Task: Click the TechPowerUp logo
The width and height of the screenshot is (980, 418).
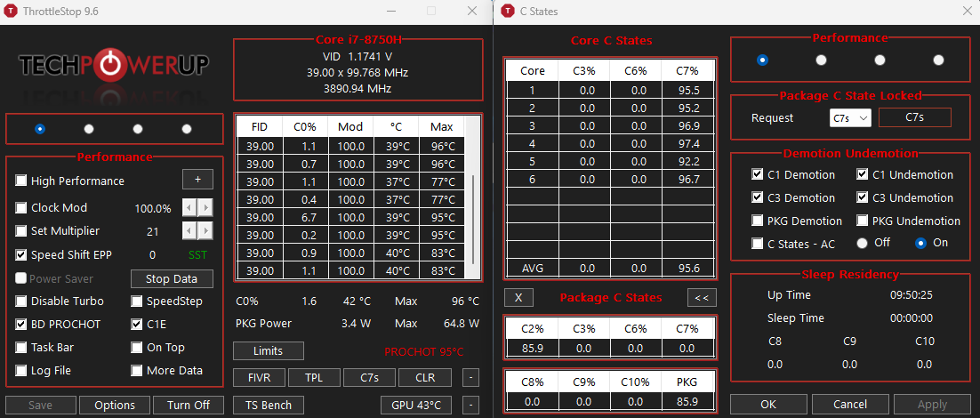Action: 114,64
